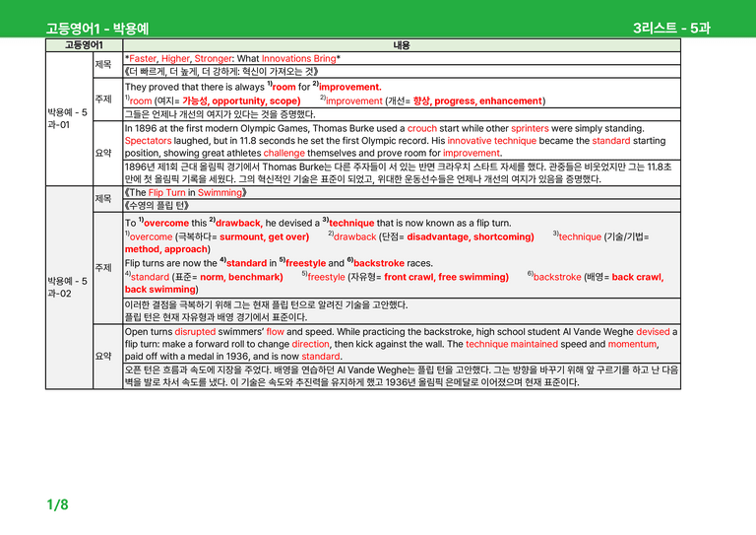
Task: Select the 고등영어1 column header cell
Action: [84, 45]
